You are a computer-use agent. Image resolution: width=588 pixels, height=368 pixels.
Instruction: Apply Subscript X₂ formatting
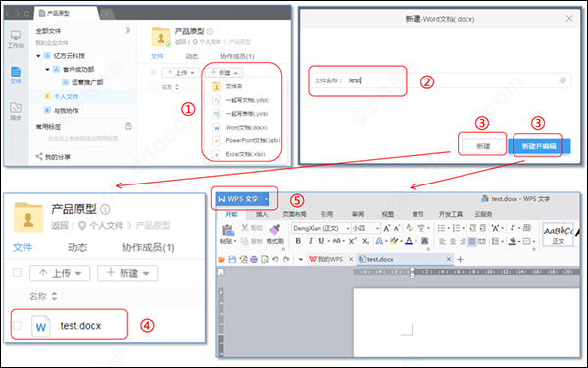[366, 241]
